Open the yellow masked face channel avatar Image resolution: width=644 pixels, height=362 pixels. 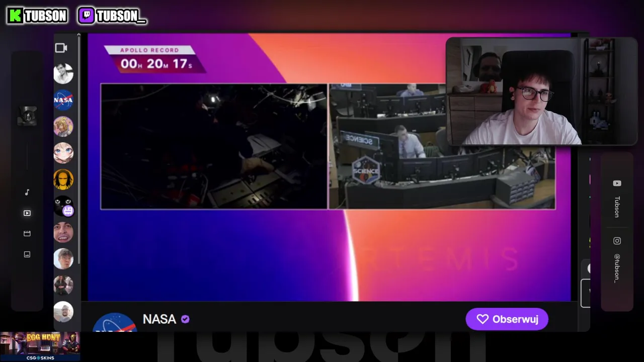tap(63, 179)
